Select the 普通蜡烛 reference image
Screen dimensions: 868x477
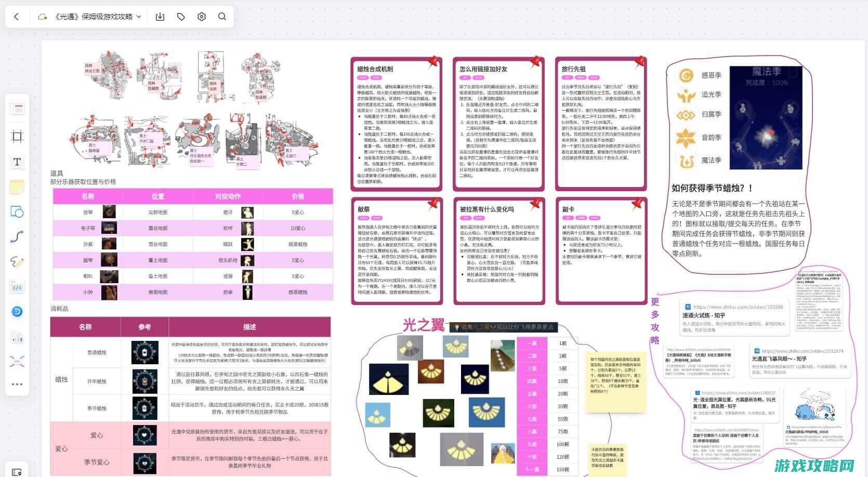(144, 352)
